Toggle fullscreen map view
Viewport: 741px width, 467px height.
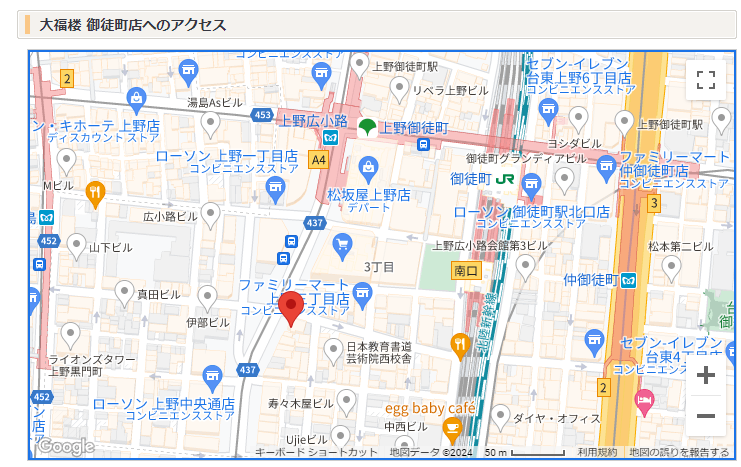(x=706, y=80)
